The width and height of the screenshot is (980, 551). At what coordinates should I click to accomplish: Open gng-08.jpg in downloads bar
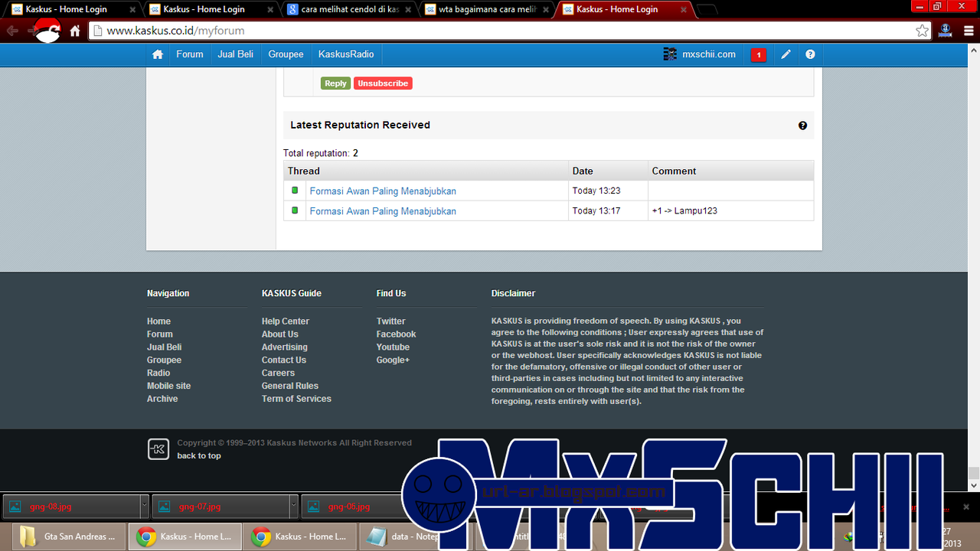72,506
